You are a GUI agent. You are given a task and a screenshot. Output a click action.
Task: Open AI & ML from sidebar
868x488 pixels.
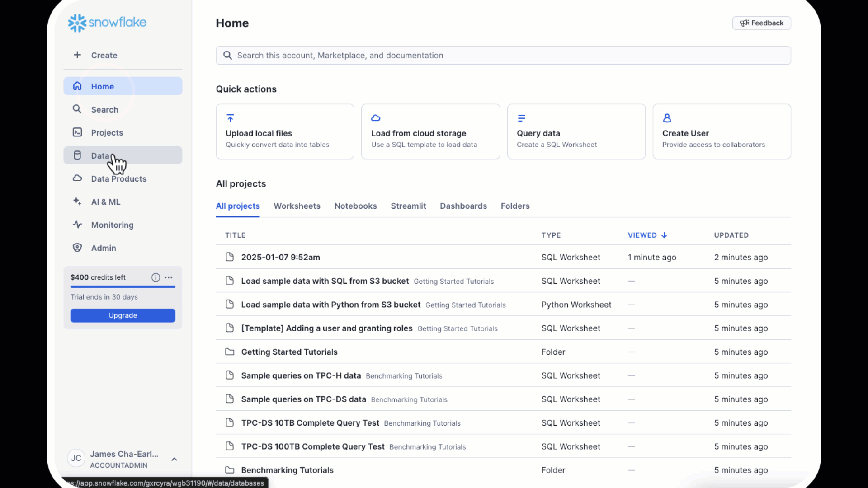click(105, 202)
